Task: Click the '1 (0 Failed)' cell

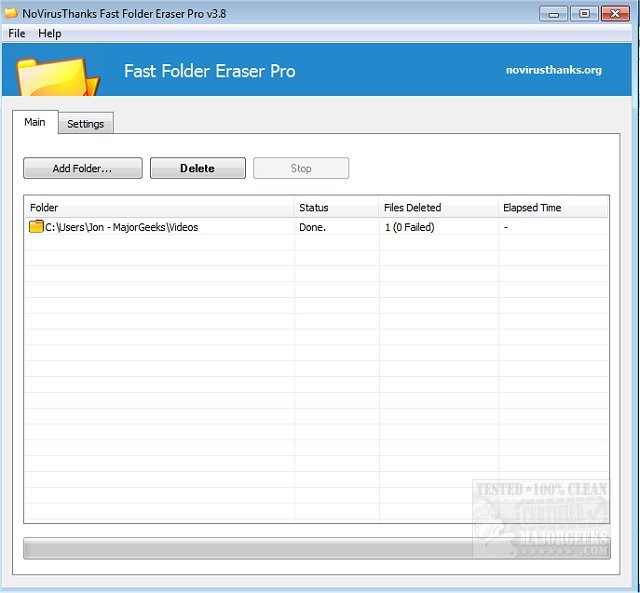Action: [409, 227]
